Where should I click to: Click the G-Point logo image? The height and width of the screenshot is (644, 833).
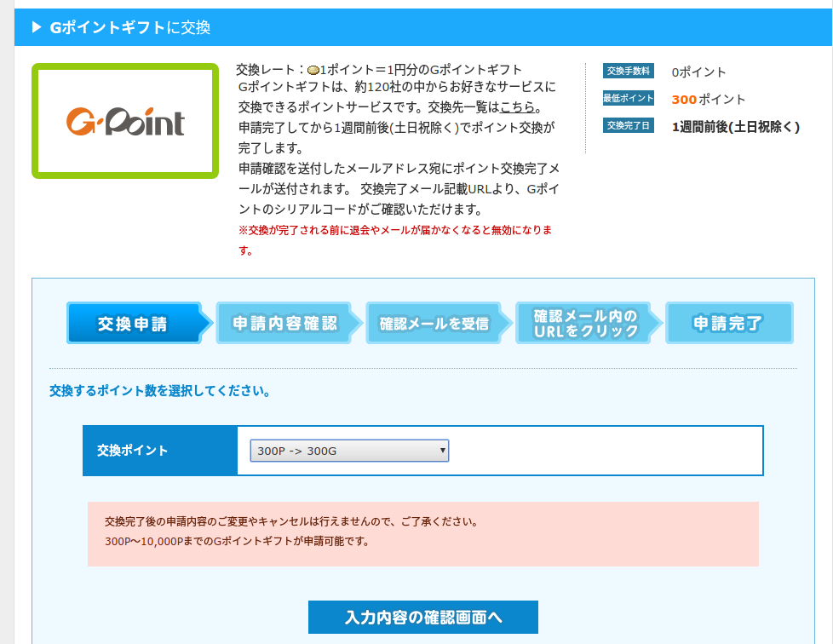[125, 121]
